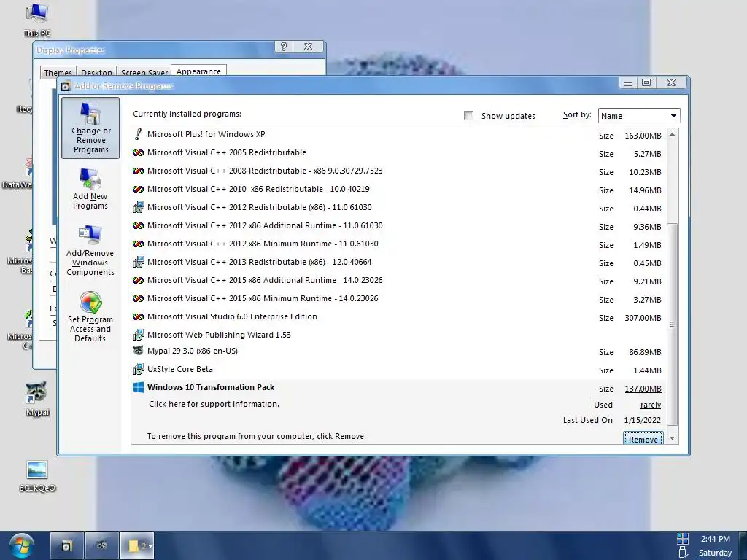The image size is (747, 560).
Task: Click Visual C++ 2008 Redistributable icon
Action: click(138, 171)
